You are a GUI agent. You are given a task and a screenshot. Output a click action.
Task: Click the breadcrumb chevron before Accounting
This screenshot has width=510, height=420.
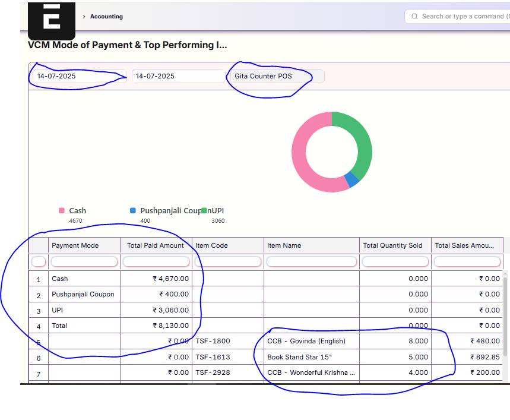84,17
